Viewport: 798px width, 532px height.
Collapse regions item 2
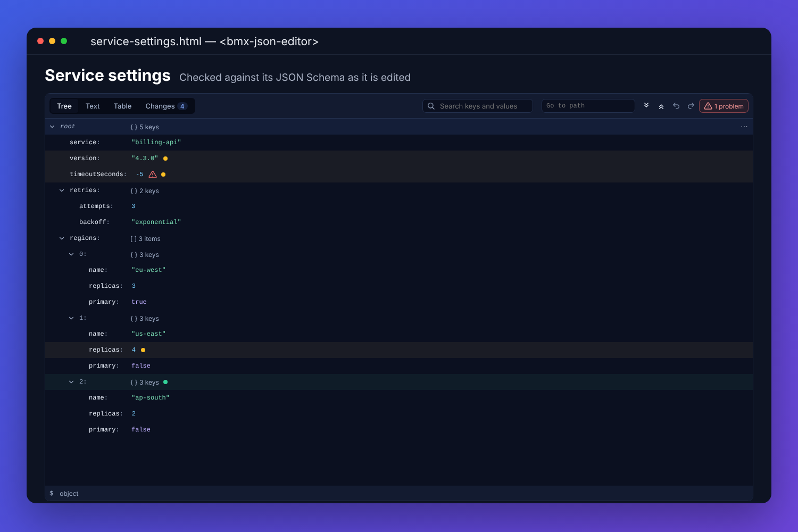click(71, 382)
